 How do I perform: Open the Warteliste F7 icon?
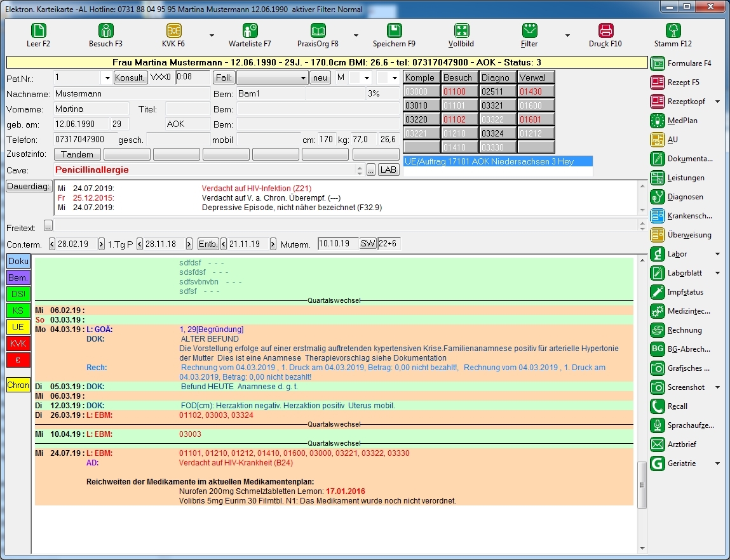tap(250, 30)
